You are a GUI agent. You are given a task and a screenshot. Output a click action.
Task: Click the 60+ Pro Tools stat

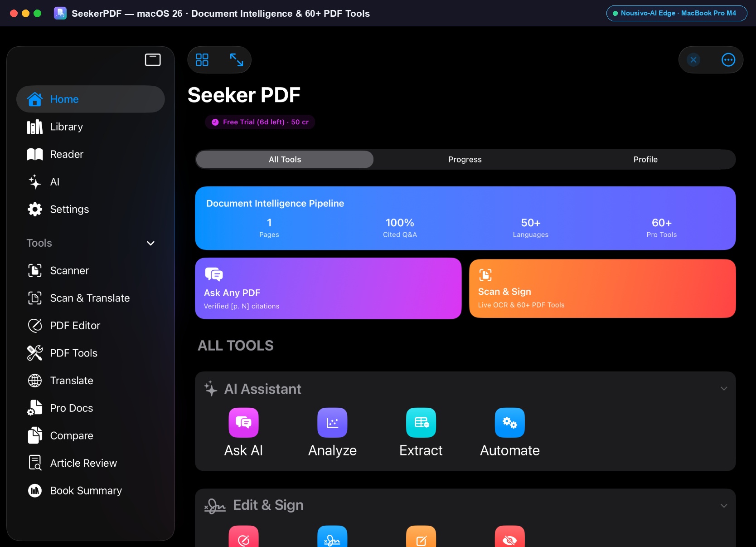[661, 228]
